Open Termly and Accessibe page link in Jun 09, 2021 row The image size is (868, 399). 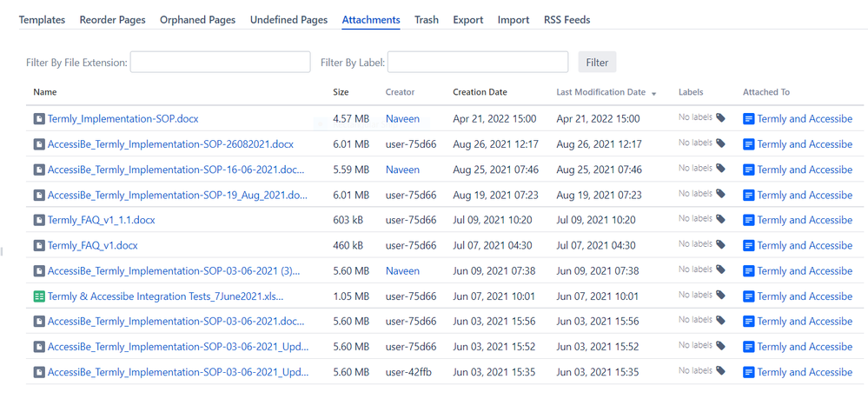(x=805, y=271)
